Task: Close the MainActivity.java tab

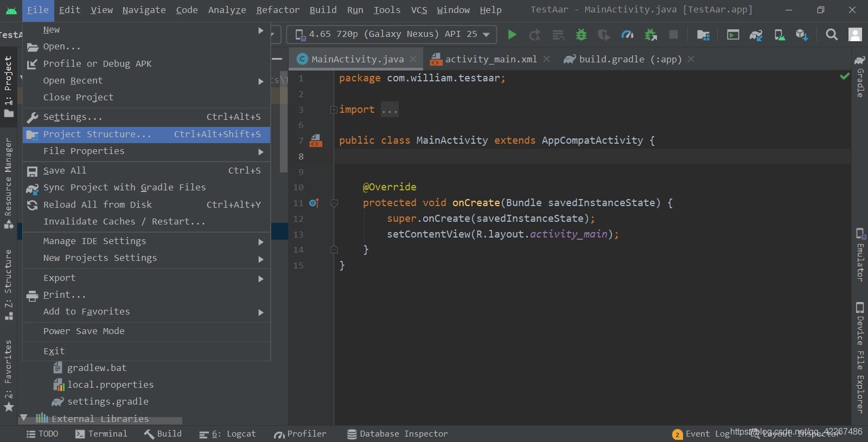Action: [x=413, y=59]
